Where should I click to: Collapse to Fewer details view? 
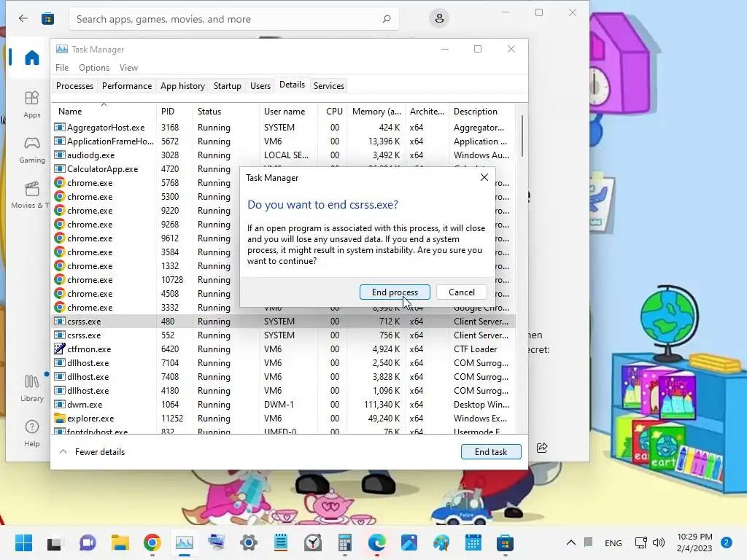pyautogui.click(x=92, y=451)
